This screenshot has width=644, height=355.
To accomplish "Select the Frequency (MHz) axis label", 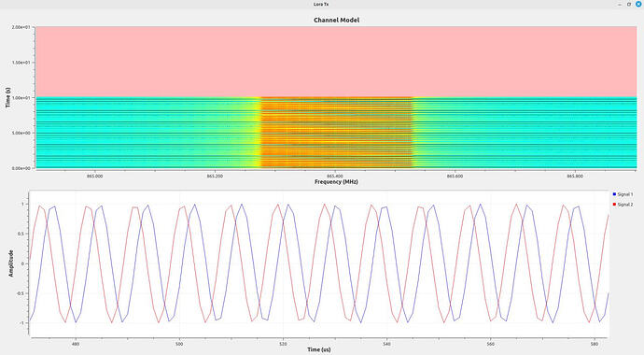I will 336,181.
